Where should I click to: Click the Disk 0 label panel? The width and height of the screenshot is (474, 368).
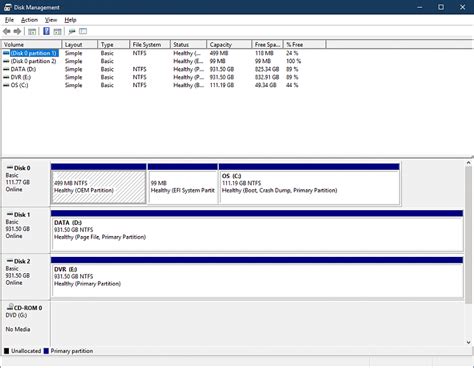(26, 183)
